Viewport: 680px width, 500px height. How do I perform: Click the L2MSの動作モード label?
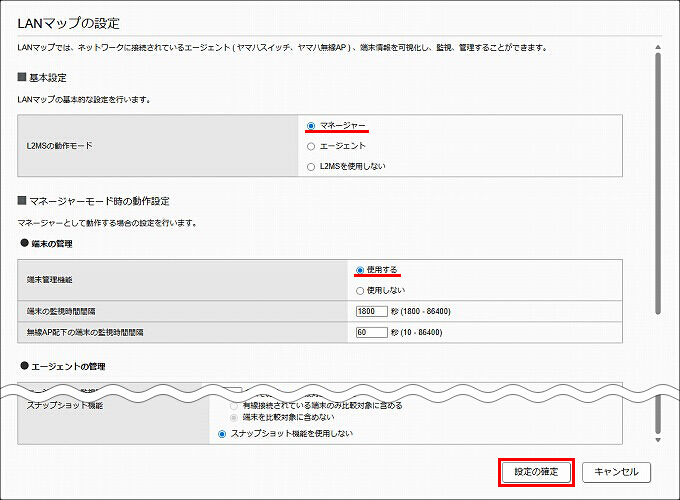point(59,146)
